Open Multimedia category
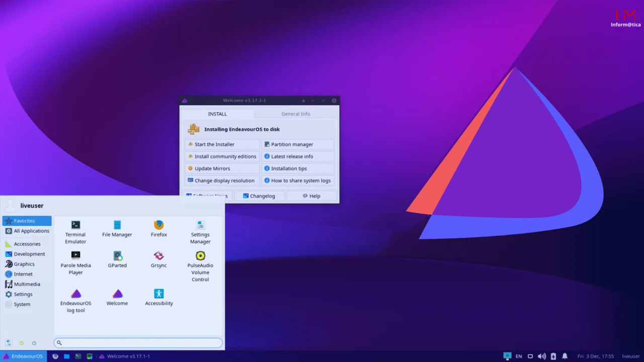The image size is (644, 362). coord(27,284)
